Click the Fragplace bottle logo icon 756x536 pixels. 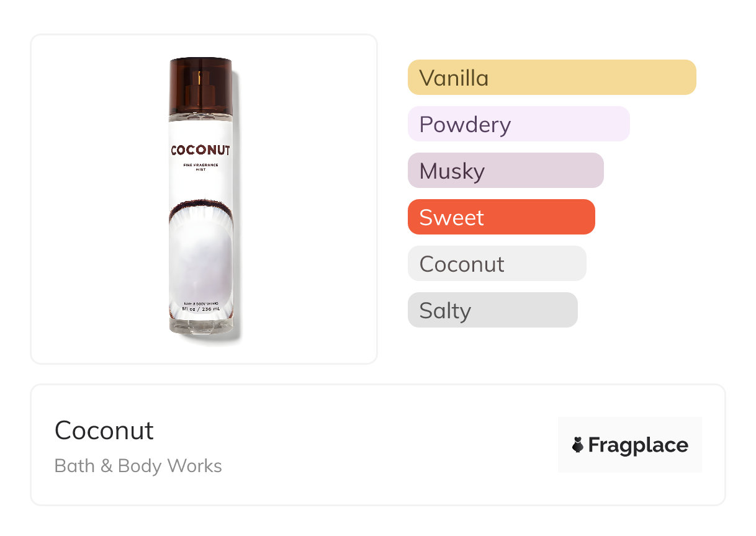(x=578, y=445)
